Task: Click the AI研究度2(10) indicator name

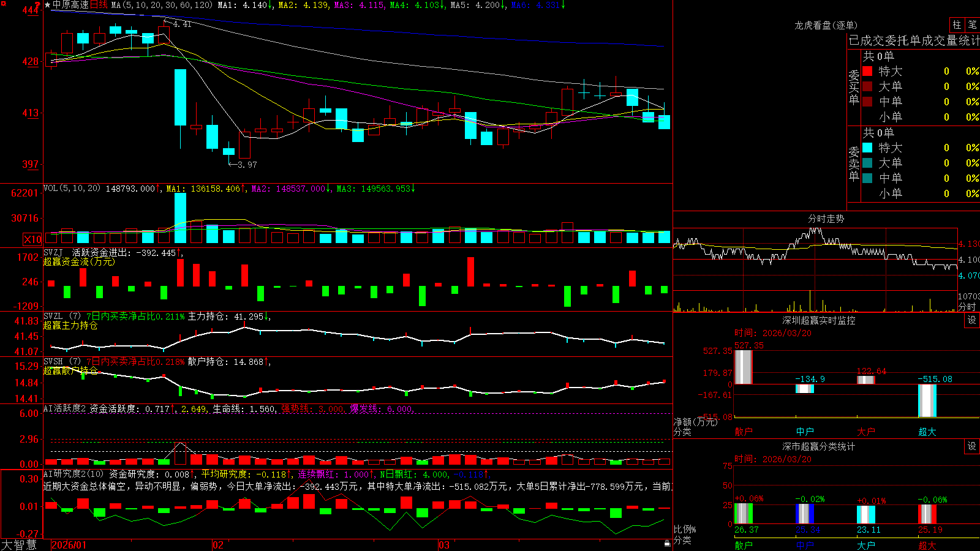Action: click(73, 474)
